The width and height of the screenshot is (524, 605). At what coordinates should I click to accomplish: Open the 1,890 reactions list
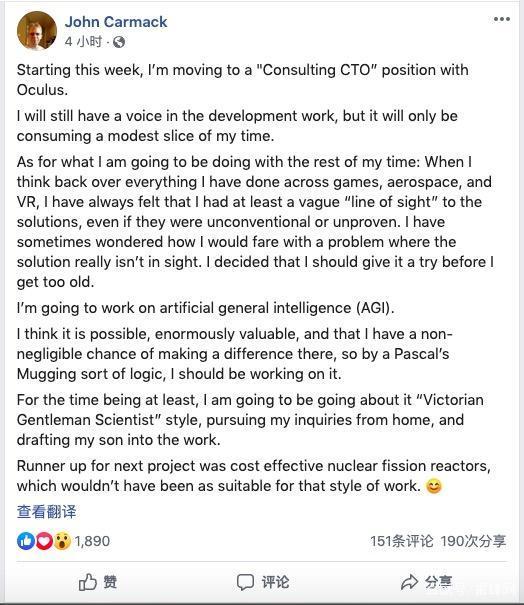92,541
